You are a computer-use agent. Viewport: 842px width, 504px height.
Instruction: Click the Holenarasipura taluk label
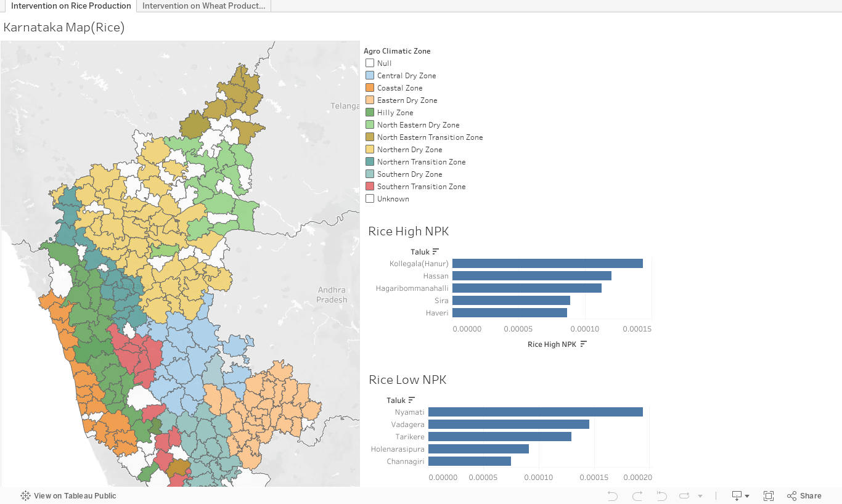click(x=398, y=449)
